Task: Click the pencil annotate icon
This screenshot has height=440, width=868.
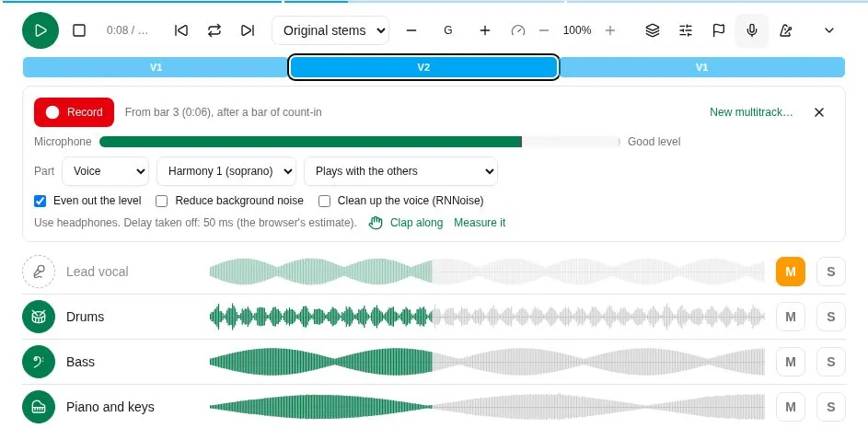Action: click(x=785, y=30)
